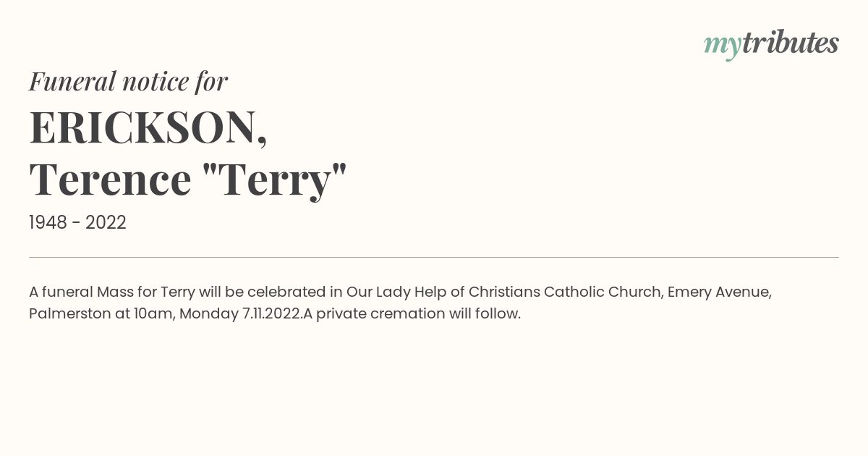
Task: Click the date 'Monday 7.11.2022'
Action: tap(240, 314)
